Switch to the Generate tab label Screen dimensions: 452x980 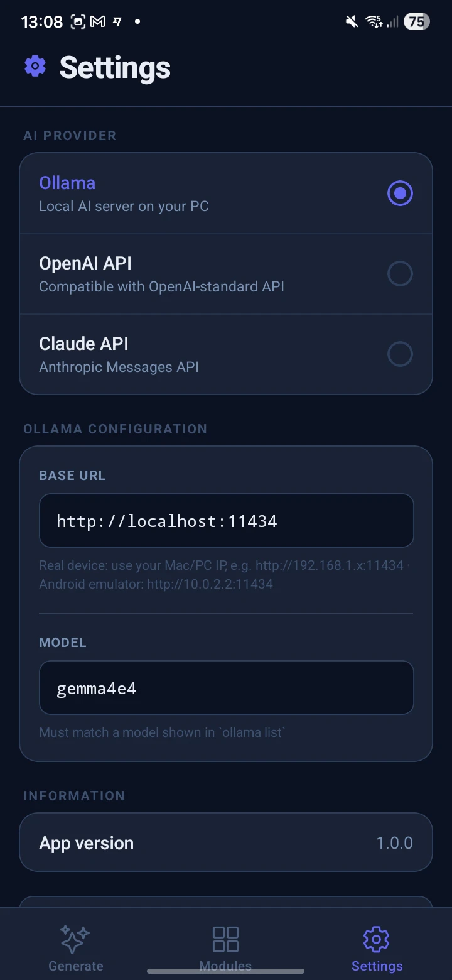click(x=76, y=966)
